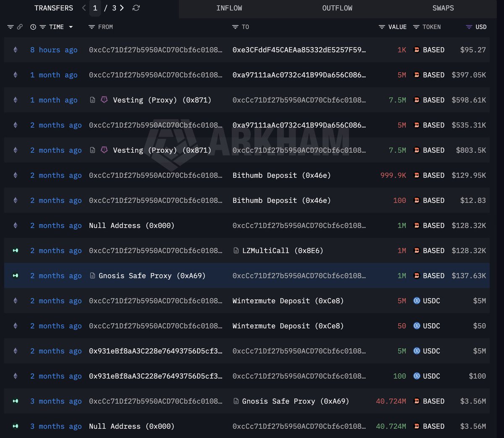The width and height of the screenshot is (504, 438).
Task: Click the page number 1 field
Action: click(95, 8)
